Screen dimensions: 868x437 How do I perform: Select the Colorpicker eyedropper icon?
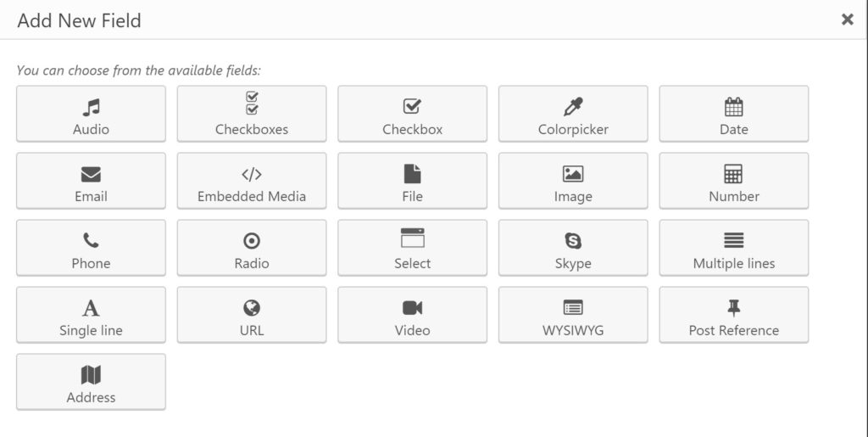coord(573,107)
